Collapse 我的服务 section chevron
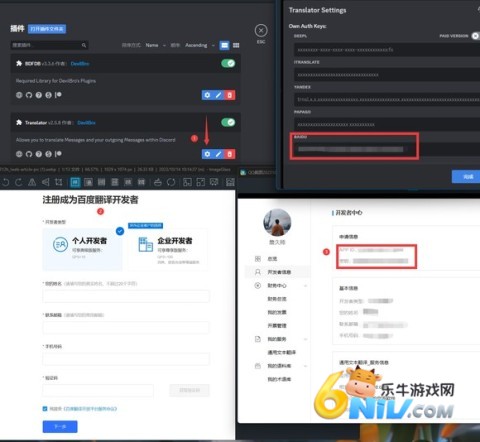The image size is (480, 442). [x=305, y=339]
